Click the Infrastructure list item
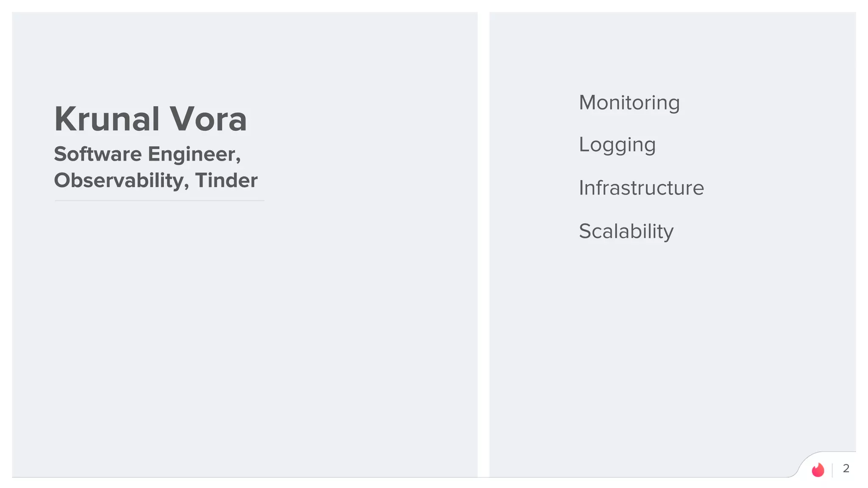The image size is (868, 488). [x=641, y=188]
